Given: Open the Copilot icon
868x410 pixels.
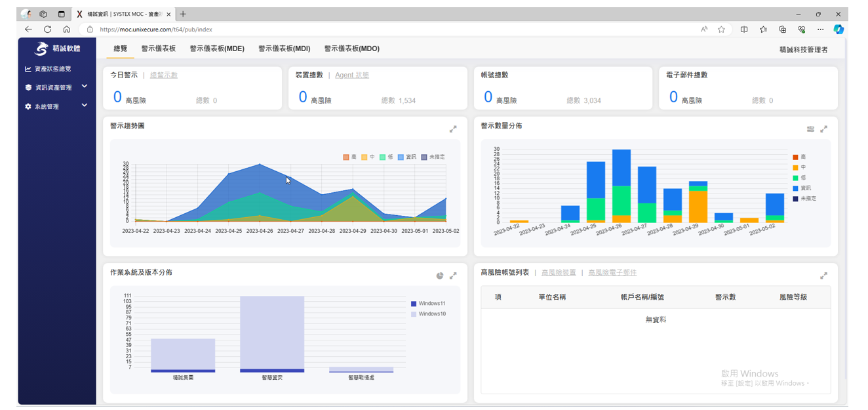Looking at the screenshot, I should (x=838, y=30).
